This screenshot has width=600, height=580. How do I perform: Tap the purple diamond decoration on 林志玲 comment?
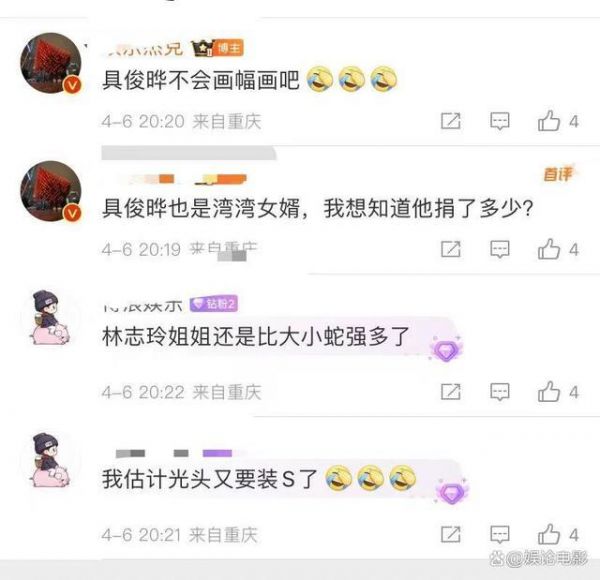tap(445, 349)
